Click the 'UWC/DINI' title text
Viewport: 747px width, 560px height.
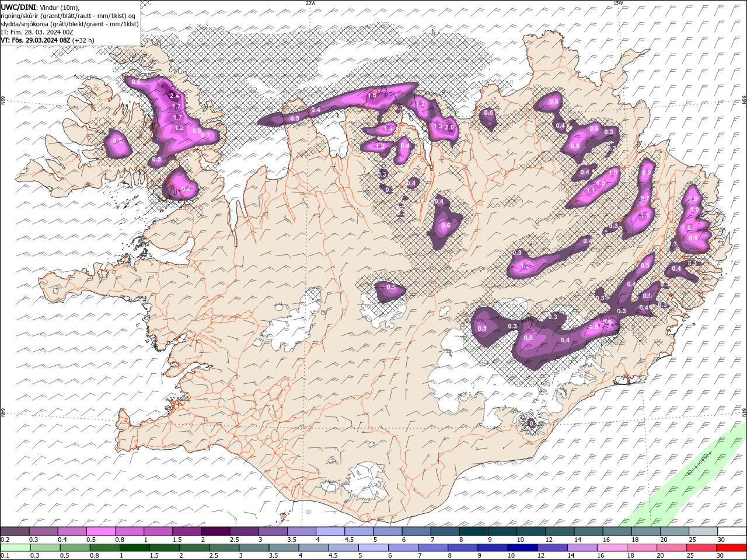click(x=19, y=6)
